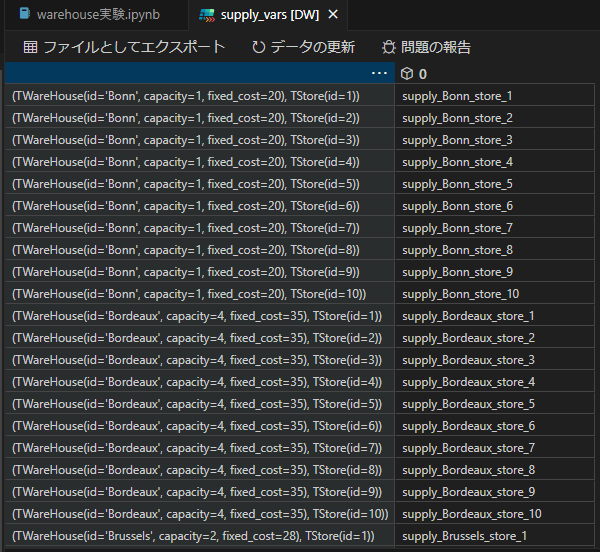Select cell supply_Bonn_store_2

[x=494, y=118]
